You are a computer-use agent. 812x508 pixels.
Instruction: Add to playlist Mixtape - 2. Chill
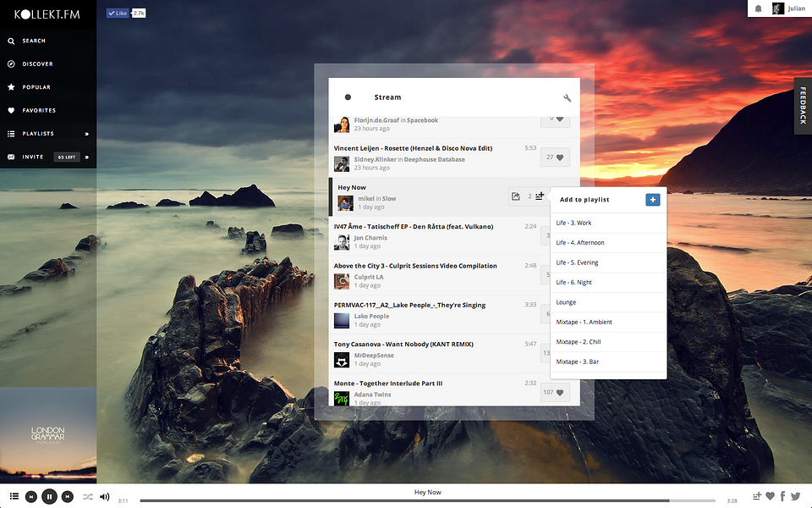[608, 342]
